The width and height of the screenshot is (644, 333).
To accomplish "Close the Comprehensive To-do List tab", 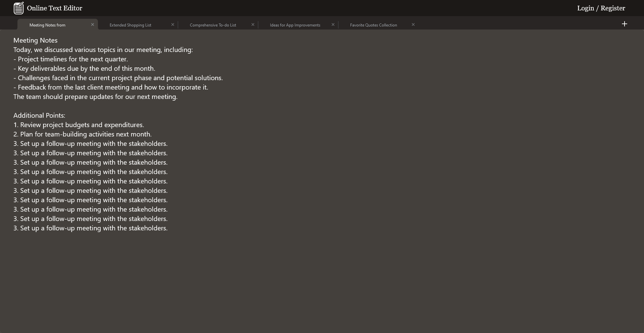I will tap(253, 24).
